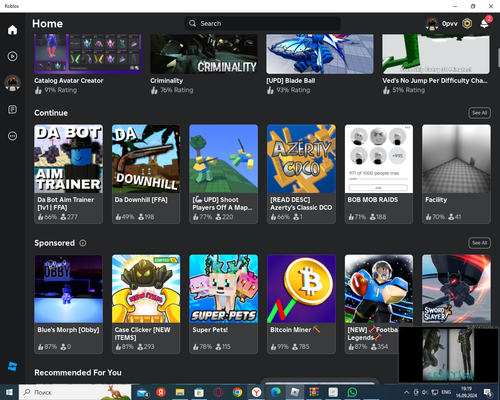Click See All for Sponsored section

479,243
